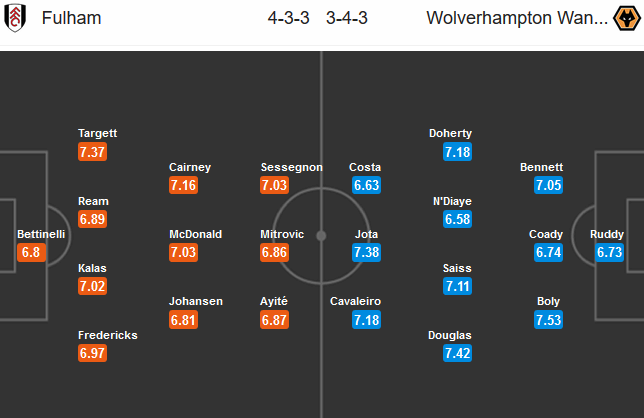Open Doherty's player name

click(450, 133)
